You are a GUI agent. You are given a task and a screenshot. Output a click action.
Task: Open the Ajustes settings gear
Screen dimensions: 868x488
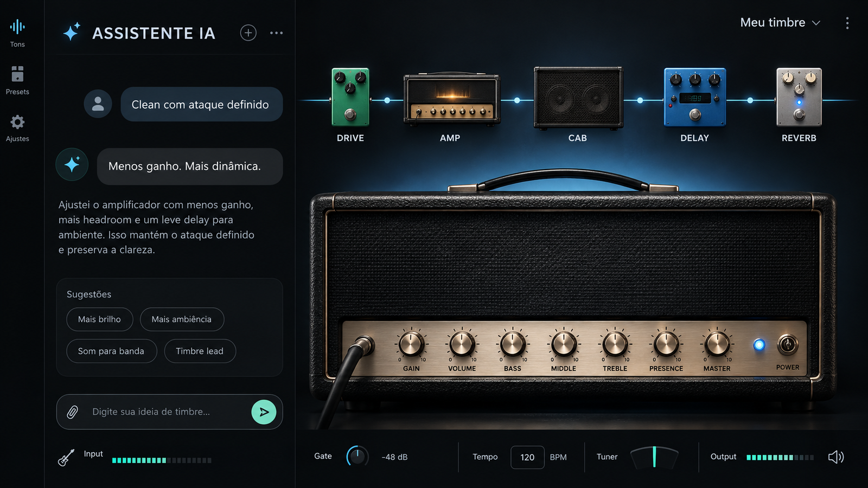(17, 128)
